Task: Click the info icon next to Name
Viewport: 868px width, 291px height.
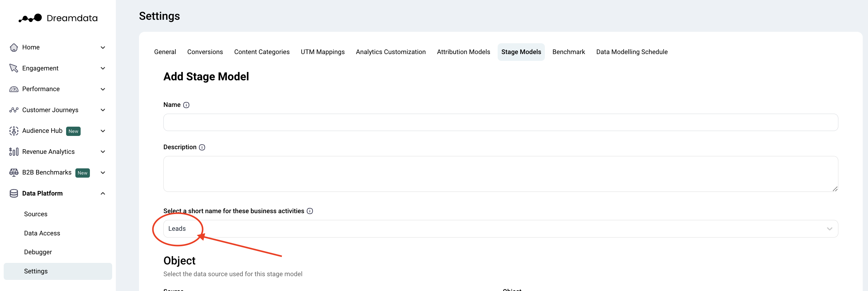Action: point(186,105)
